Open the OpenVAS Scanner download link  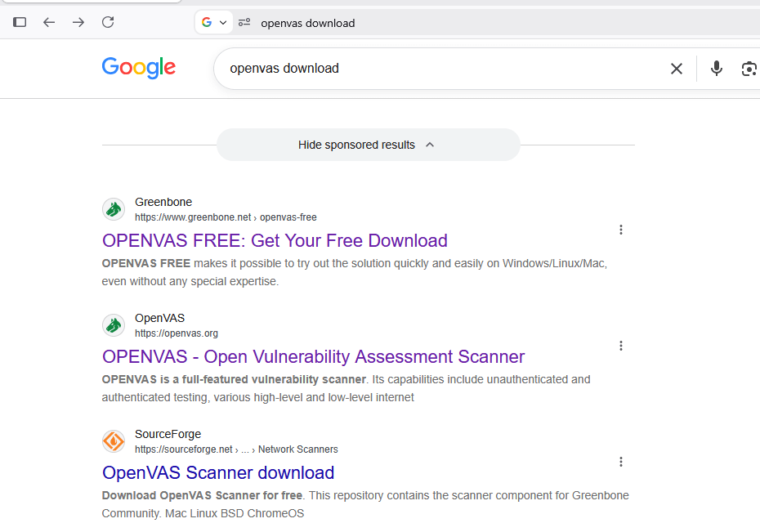click(x=218, y=473)
